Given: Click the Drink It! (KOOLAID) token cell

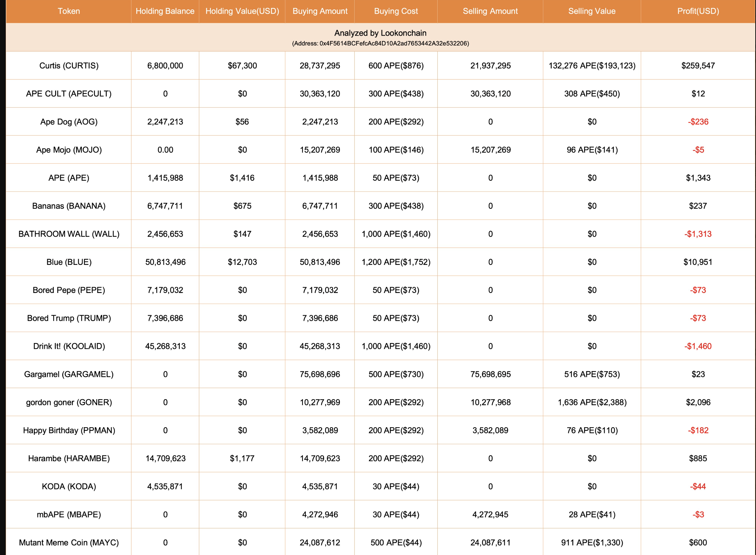Looking at the screenshot, I should coord(69,347).
